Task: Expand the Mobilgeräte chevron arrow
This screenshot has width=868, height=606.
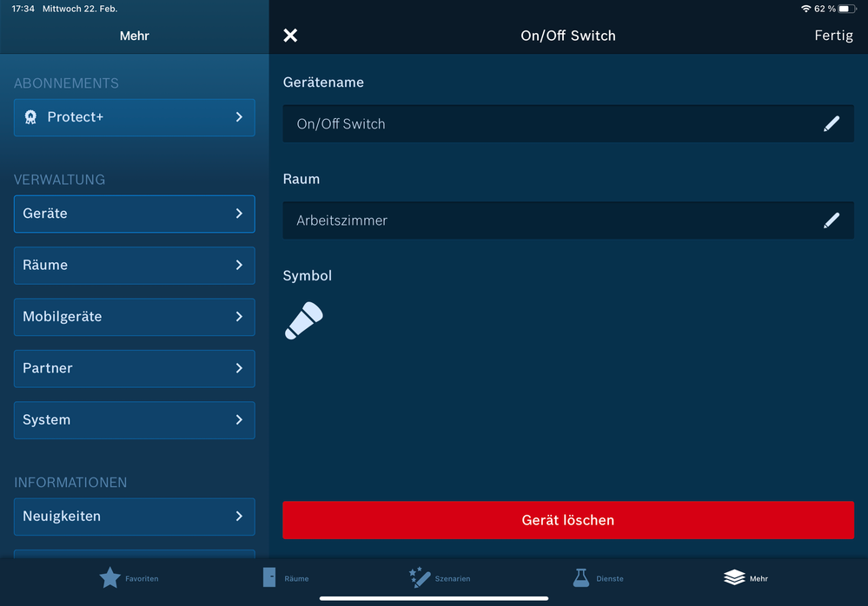Action: click(x=239, y=317)
